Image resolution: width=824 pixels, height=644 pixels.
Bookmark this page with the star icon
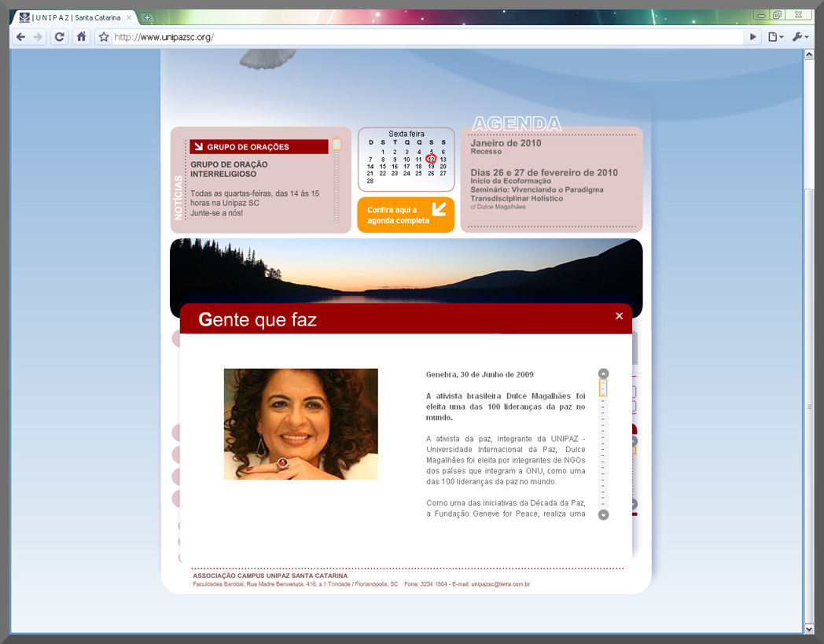point(104,37)
